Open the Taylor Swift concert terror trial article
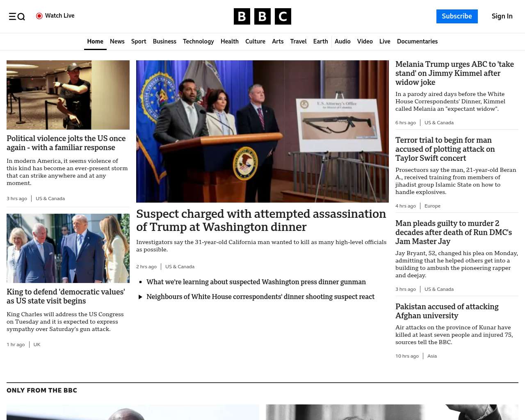 [x=445, y=149]
